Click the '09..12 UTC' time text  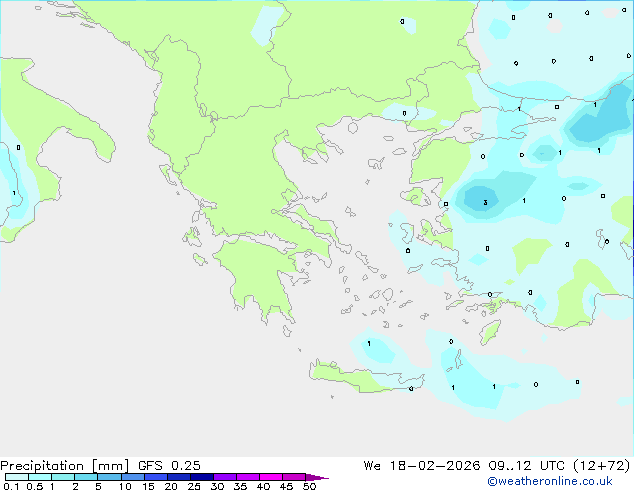(x=526, y=466)
